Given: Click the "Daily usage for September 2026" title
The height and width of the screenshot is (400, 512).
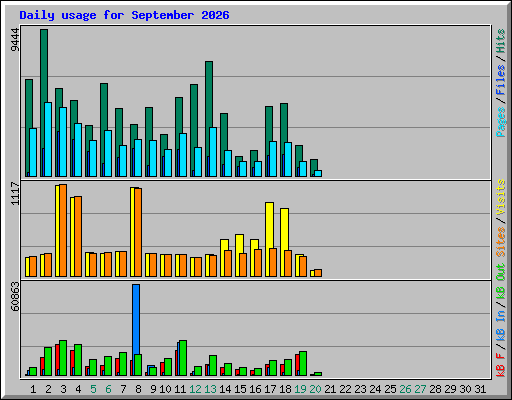Looking at the screenshot, I should click(x=124, y=15).
